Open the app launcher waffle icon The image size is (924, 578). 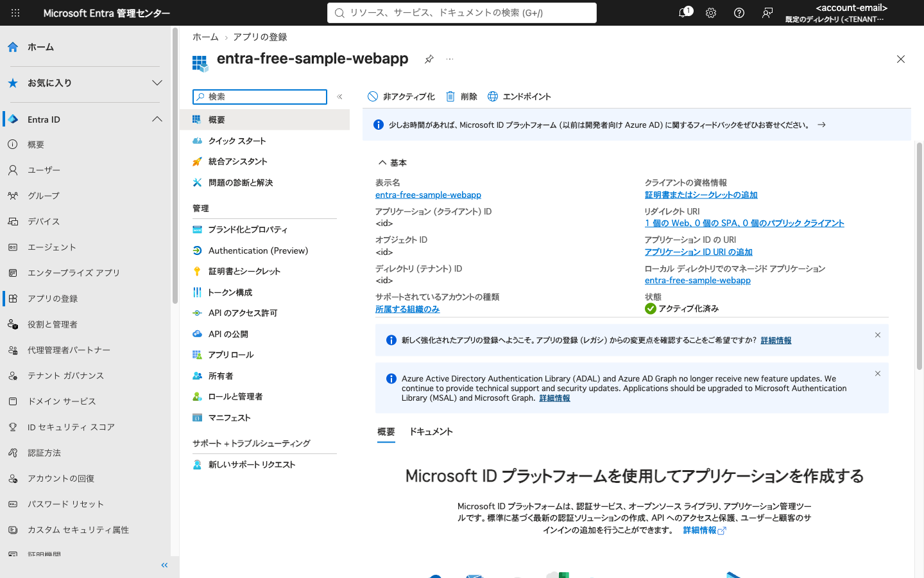[15, 13]
